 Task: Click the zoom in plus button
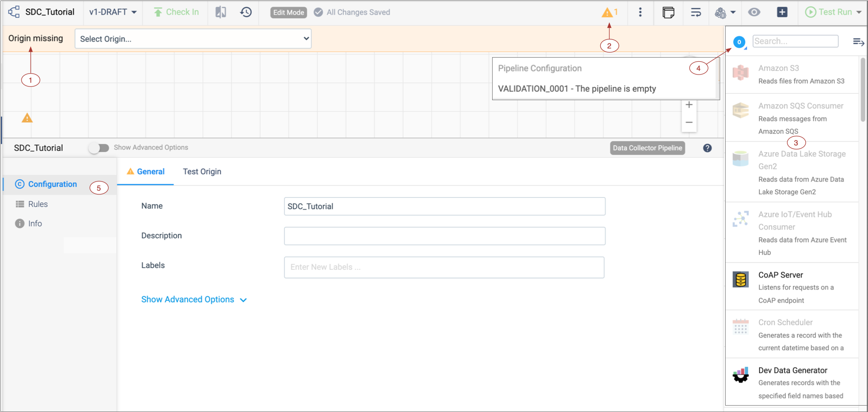689,105
